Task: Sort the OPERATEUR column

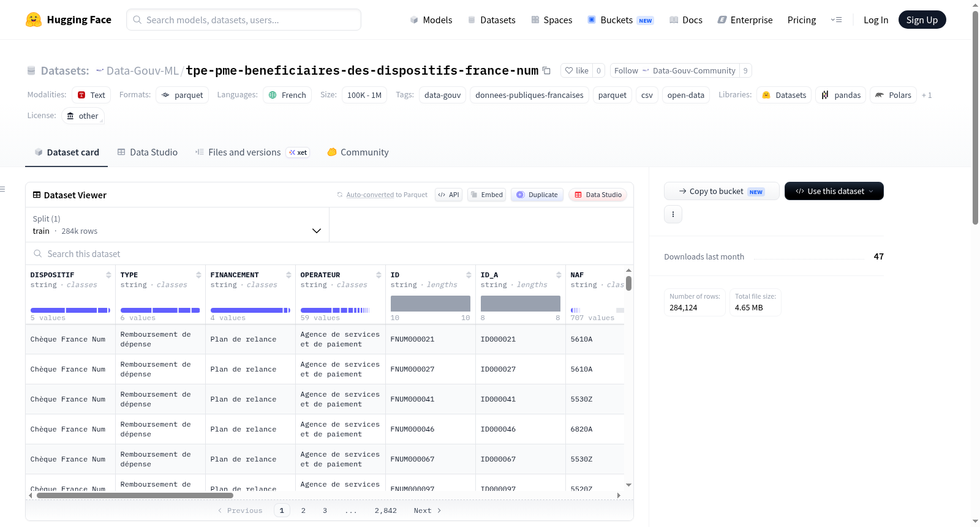Action: pyautogui.click(x=379, y=275)
